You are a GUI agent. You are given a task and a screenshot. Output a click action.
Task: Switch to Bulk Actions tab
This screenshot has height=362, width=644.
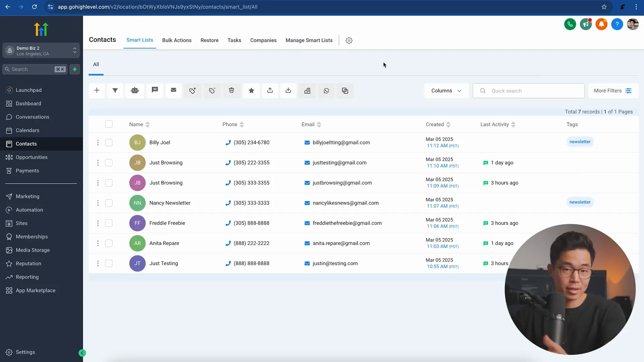click(x=177, y=40)
